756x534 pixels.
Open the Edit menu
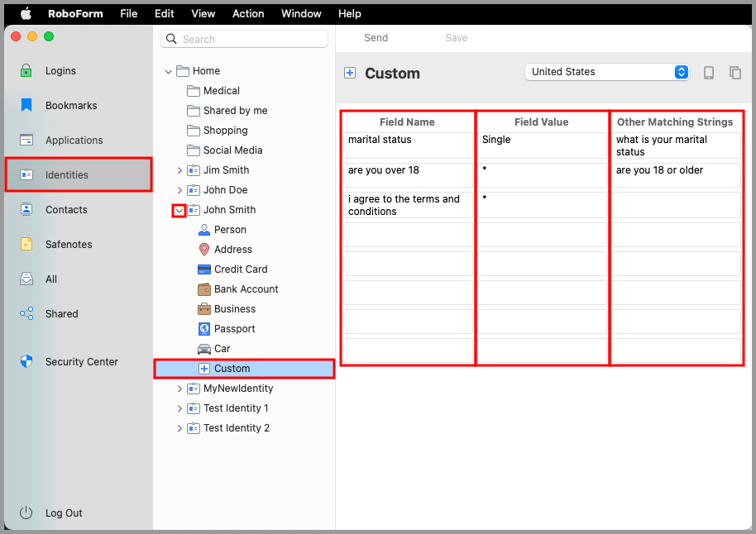(x=165, y=13)
